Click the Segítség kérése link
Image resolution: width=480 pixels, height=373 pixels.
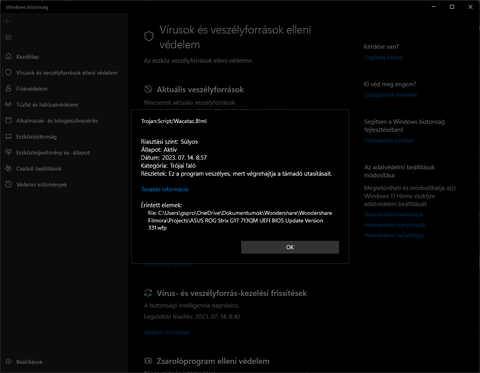point(383,57)
